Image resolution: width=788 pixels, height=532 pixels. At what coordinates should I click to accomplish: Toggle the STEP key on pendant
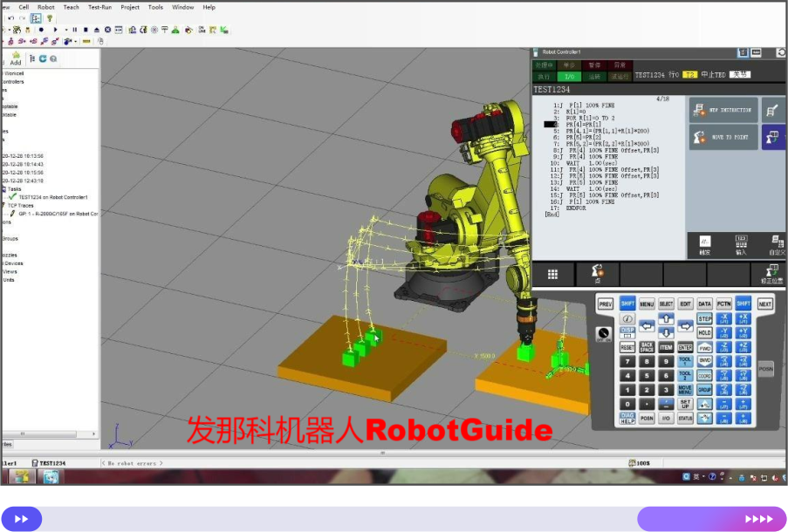tap(704, 319)
